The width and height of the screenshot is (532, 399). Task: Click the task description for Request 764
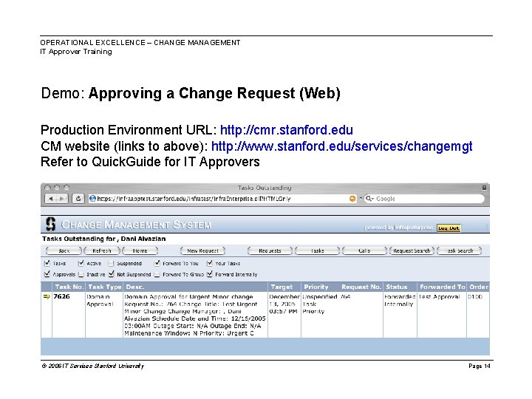tap(195, 316)
